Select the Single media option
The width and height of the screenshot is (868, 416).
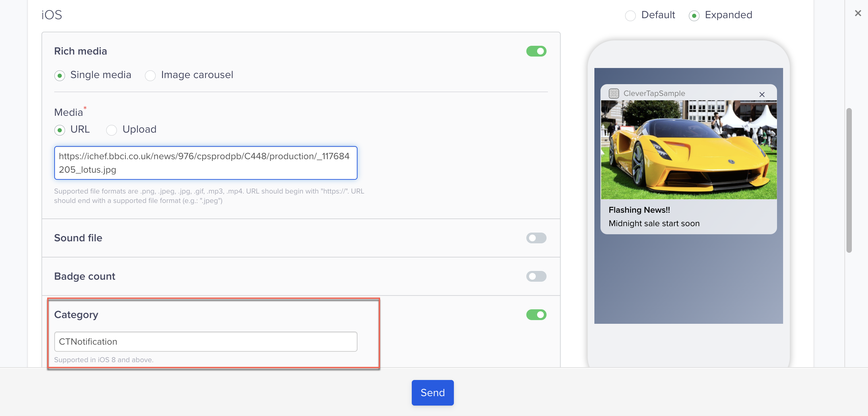60,76
